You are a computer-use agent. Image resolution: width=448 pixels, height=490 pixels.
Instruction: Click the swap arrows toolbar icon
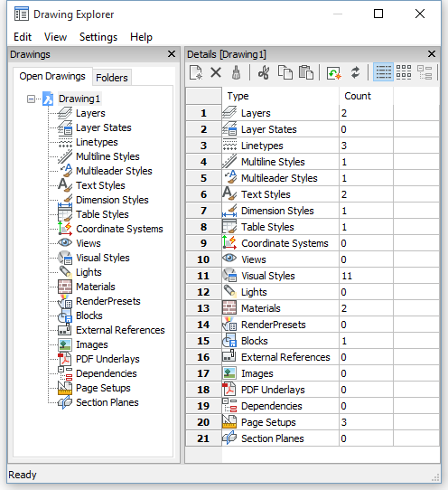pos(355,73)
